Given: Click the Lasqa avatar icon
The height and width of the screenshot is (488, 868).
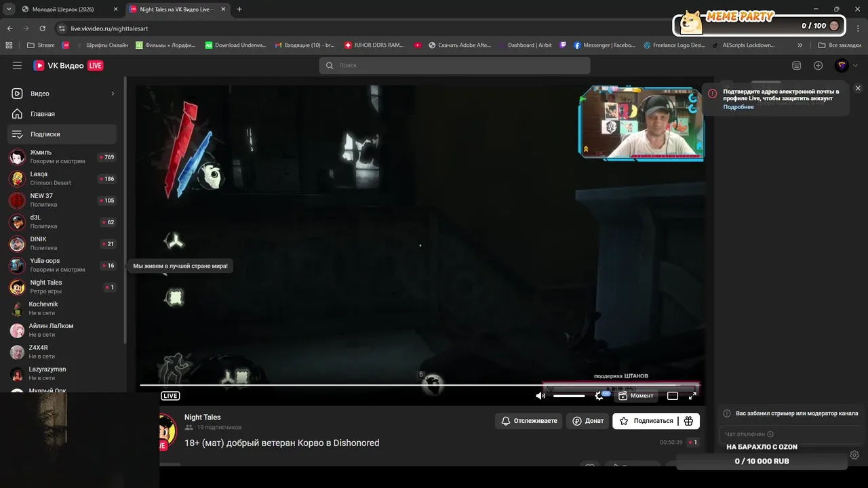Looking at the screenshot, I should click(17, 179).
